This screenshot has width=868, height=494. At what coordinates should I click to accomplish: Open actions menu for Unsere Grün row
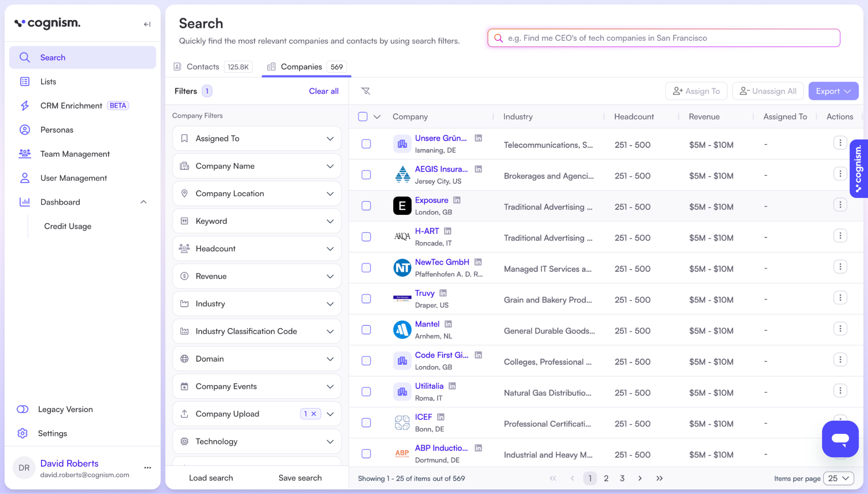[840, 143]
